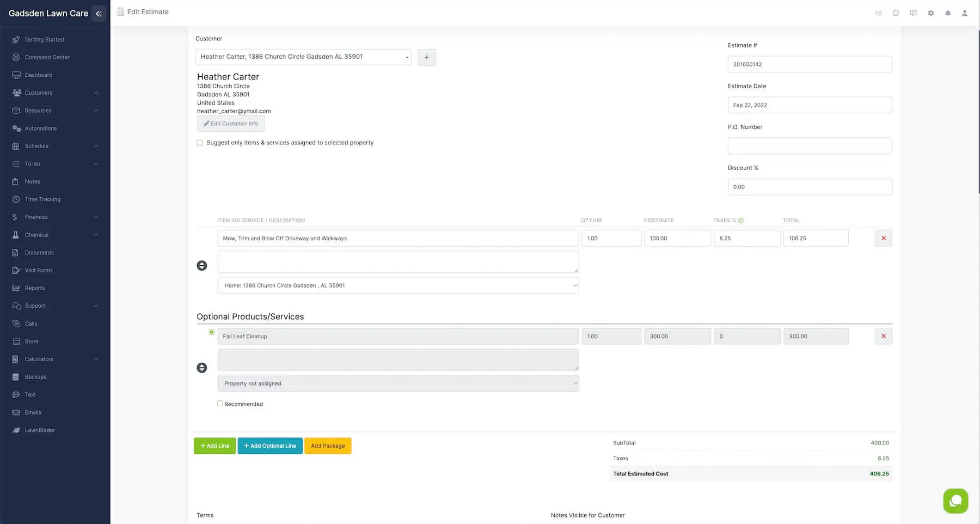Click the Notes clipboard icon
The height and width of the screenshot is (524, 980).
pos(16,181)
